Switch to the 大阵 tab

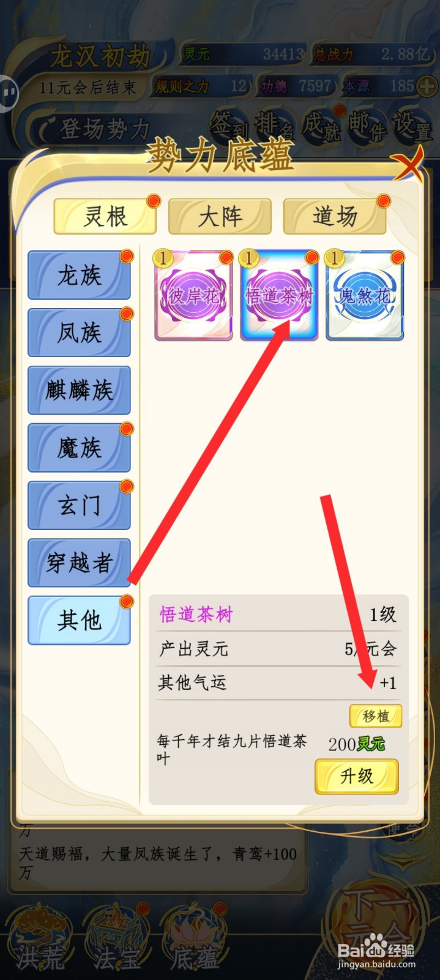(220, 216)
